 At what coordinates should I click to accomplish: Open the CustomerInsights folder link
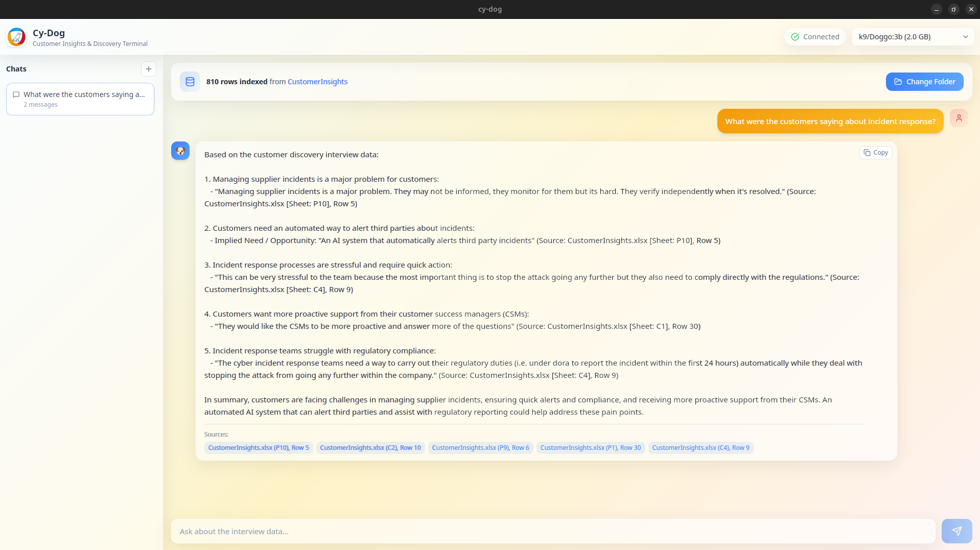pyautogui.click(x=317, y=82)
